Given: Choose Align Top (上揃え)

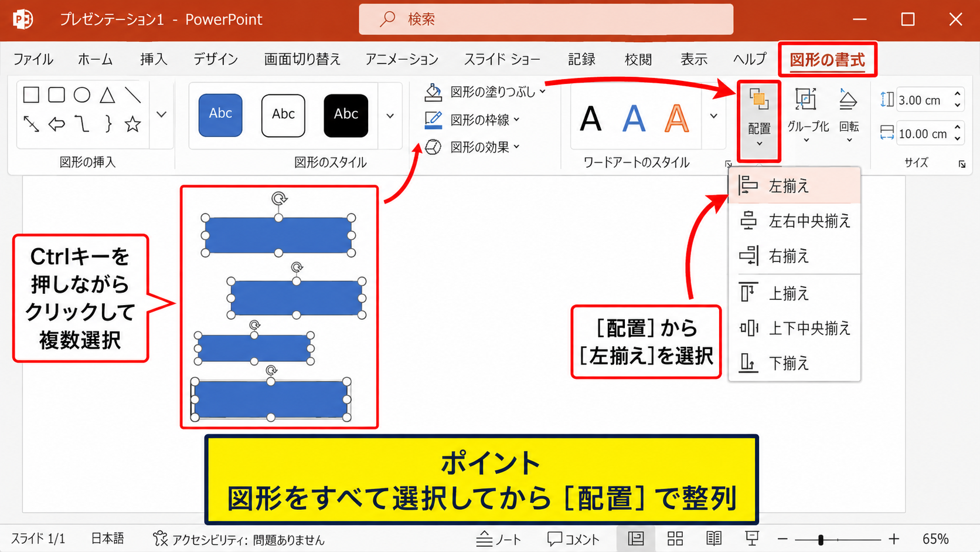Looking at the screenshot, I should [x=795, y=293].
